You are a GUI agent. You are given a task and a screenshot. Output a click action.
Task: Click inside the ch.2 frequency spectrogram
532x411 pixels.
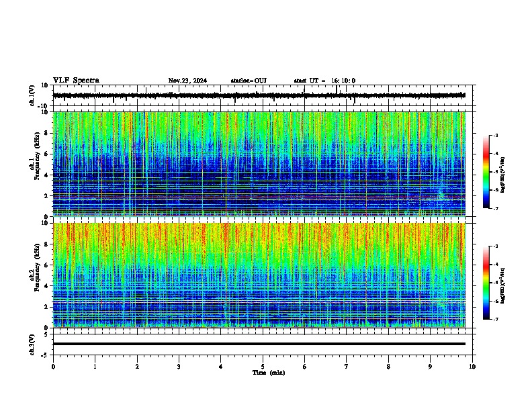(259, 275)
